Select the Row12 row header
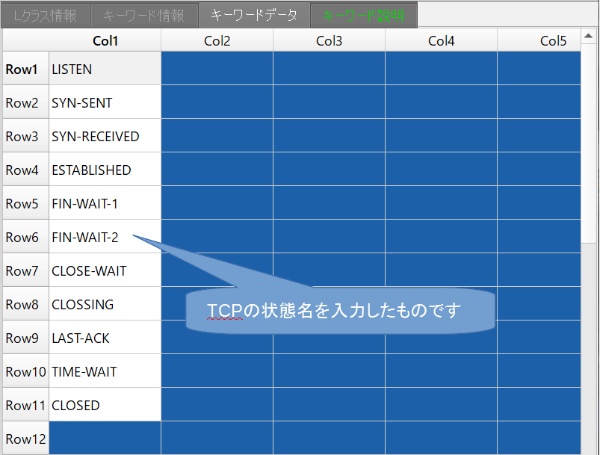 tap(25, 439)
